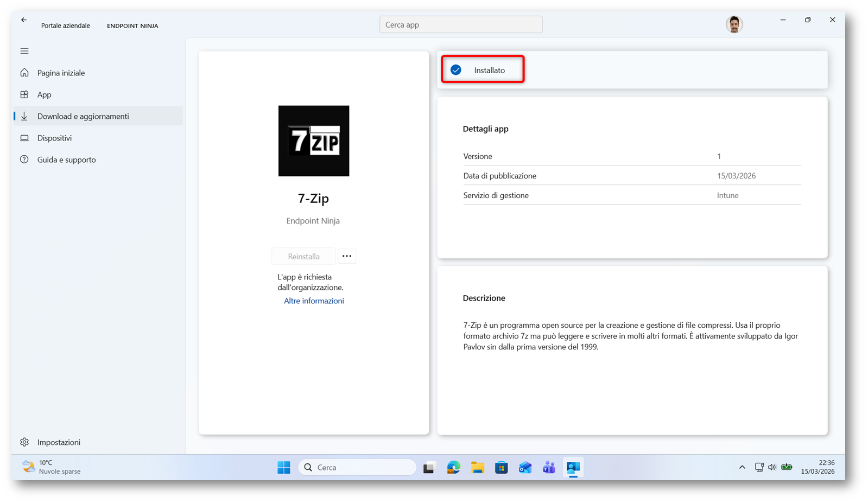Click the Endpoint Ninja publisher name

pyautogui.click(x=313, y=221)
